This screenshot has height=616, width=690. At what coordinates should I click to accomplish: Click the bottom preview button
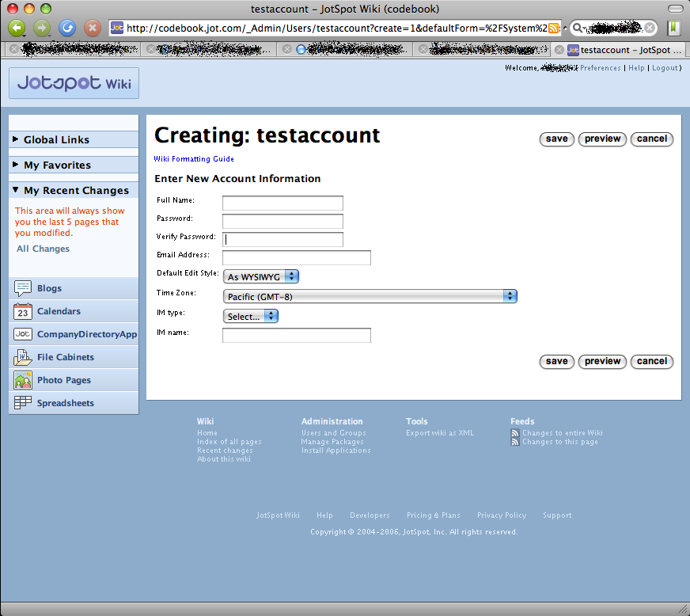[x=602, y=362]
